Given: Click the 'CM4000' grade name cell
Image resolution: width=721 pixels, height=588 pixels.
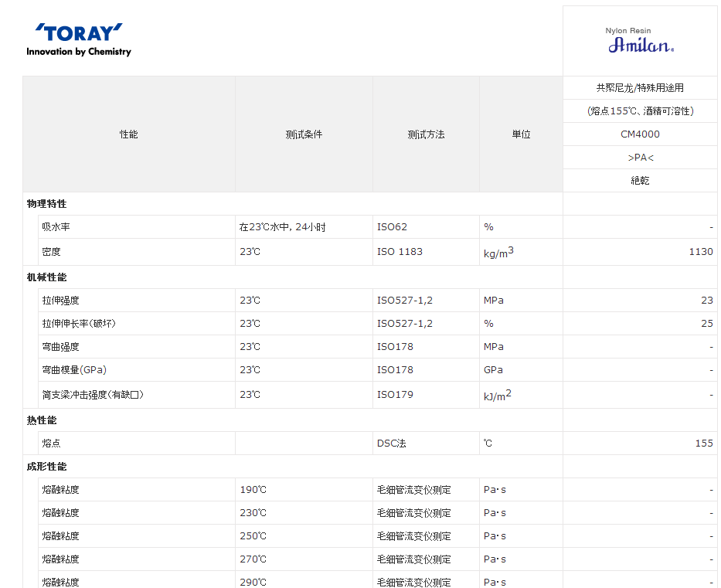Looking at the screenshot, I should 640,134.
